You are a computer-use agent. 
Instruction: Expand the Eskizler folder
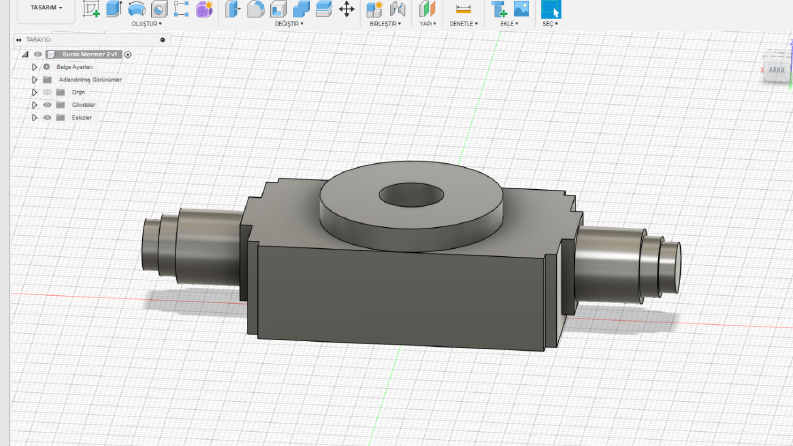coord(34,117)
